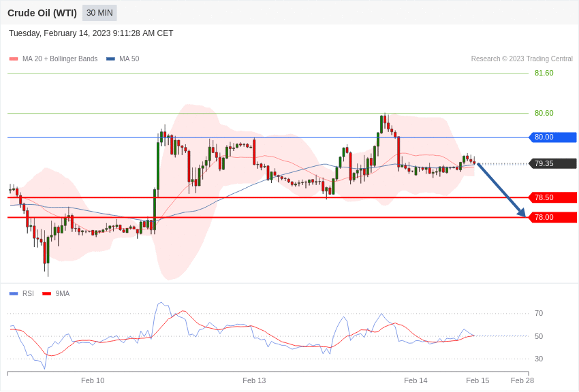
Task: Click the MA 50 legend label
Action: (x=129, y=59)
